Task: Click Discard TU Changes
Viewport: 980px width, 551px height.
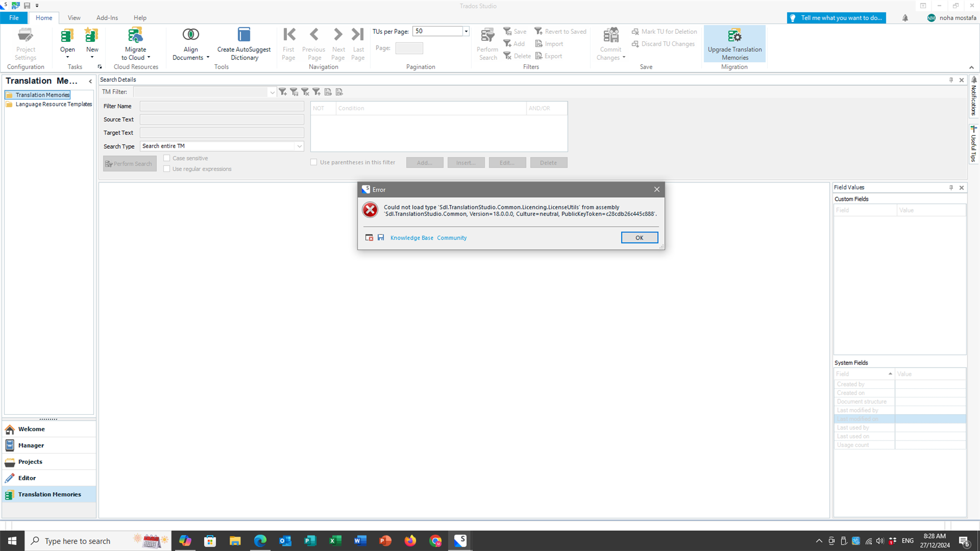Action: (x=663, y=44)
